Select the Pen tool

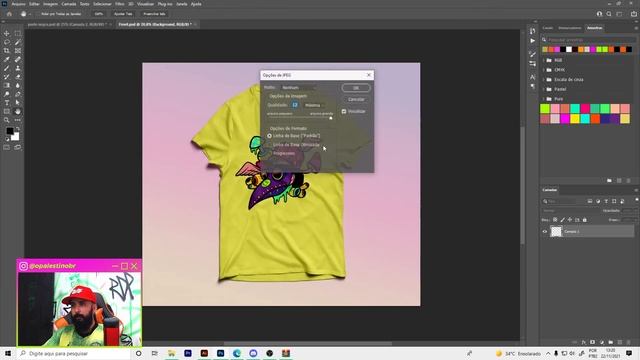click(18, 94)
